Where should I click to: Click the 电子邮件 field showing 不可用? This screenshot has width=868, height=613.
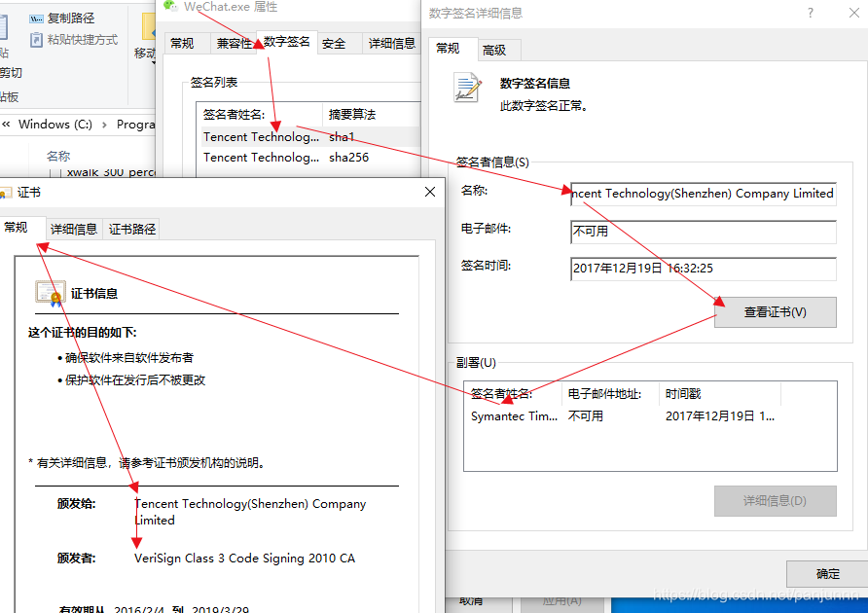[x=703, y=232]
